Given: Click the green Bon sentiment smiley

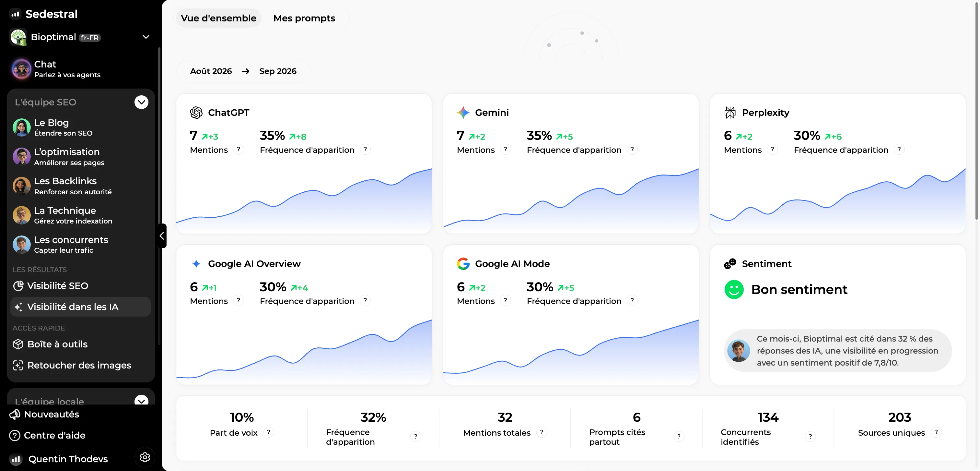Looking at the screenshot, I should coord(734,289).
